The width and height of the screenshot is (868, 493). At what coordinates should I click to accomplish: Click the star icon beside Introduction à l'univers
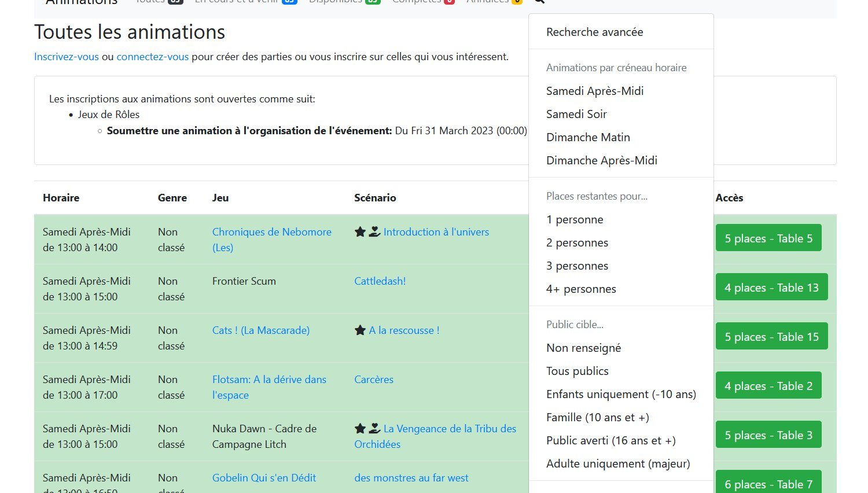click(x=360, y=232)
